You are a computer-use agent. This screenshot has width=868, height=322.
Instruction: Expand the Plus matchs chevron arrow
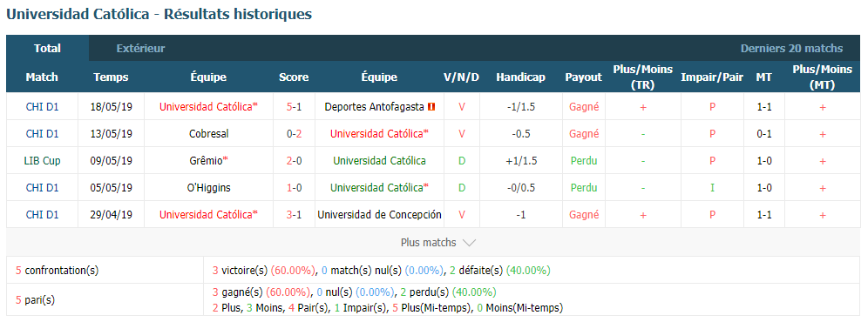click(469, 243)
